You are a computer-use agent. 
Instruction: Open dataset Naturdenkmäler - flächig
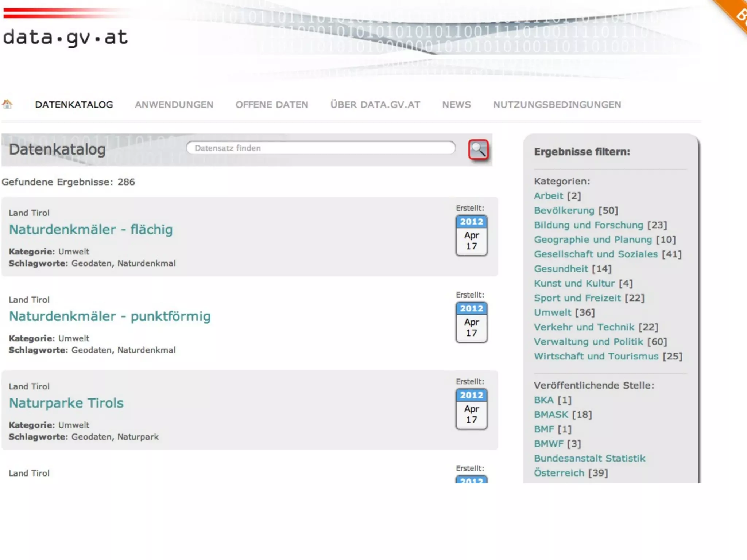tap(91, 230)
